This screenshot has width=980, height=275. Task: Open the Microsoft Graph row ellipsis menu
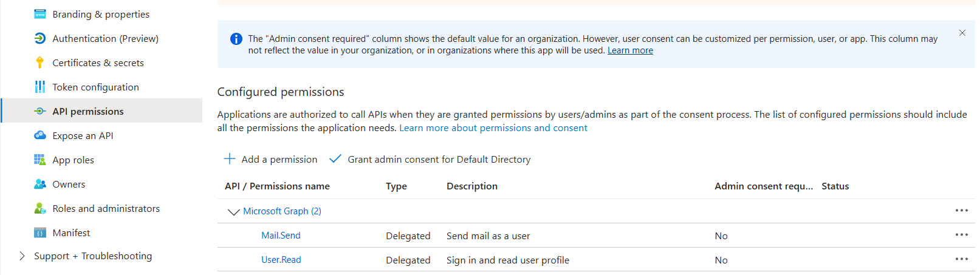[x=962, y=211]
